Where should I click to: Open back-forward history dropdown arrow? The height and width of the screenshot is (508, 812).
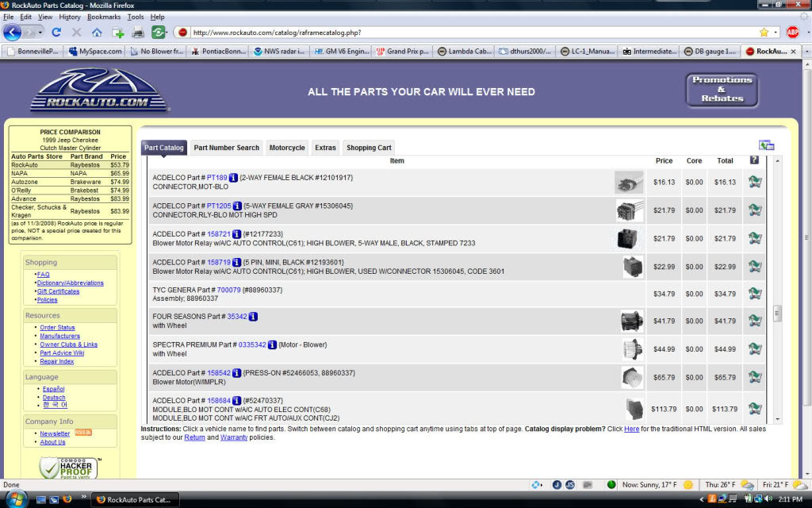point(40,32)
